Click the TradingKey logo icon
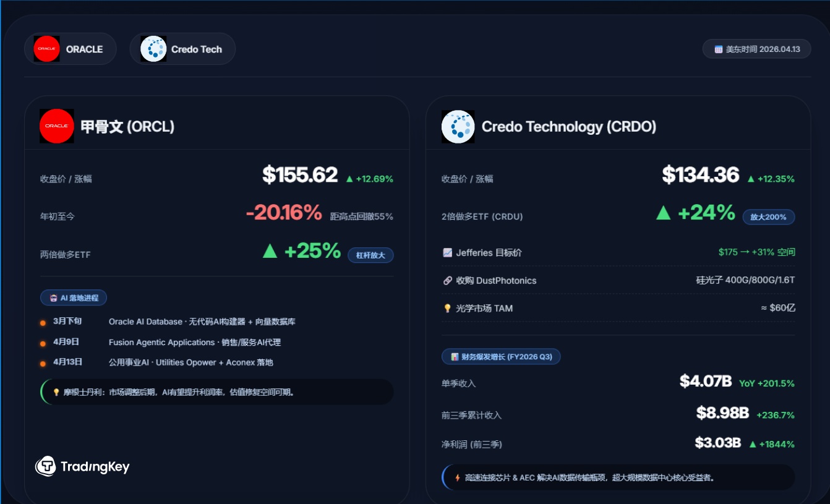This screenshot has width=830, height=504. (x=46, y=466)
